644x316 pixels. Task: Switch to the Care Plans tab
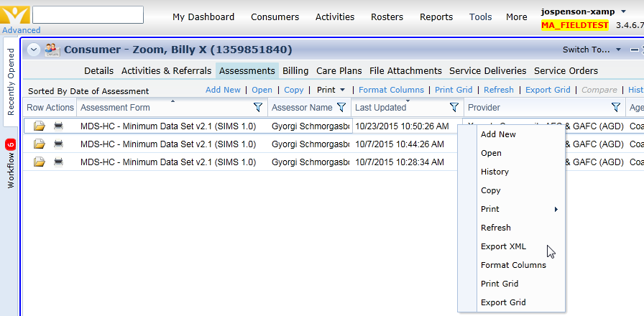tap(339, 70)
